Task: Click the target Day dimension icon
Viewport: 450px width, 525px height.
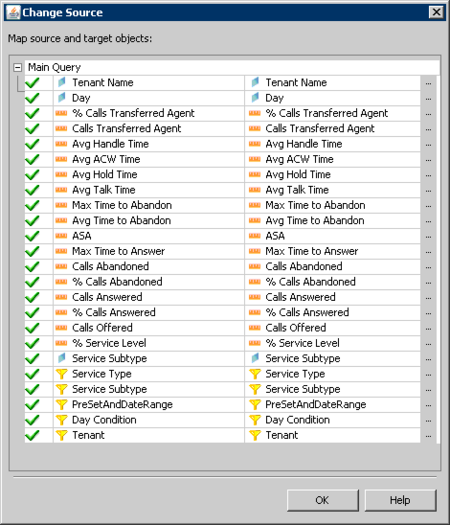Action: tap(255, 97)
